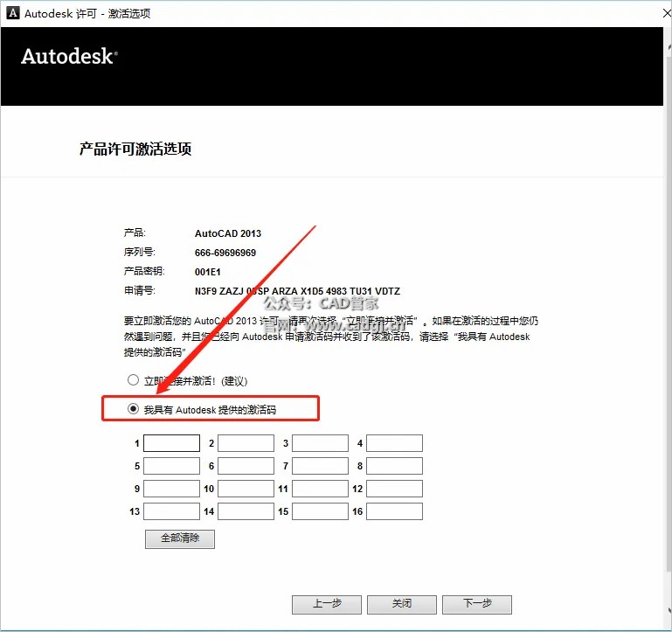Click the heading '产品许可激活选项'
Screen dimensions: 672x632
(x=135, y=149)
